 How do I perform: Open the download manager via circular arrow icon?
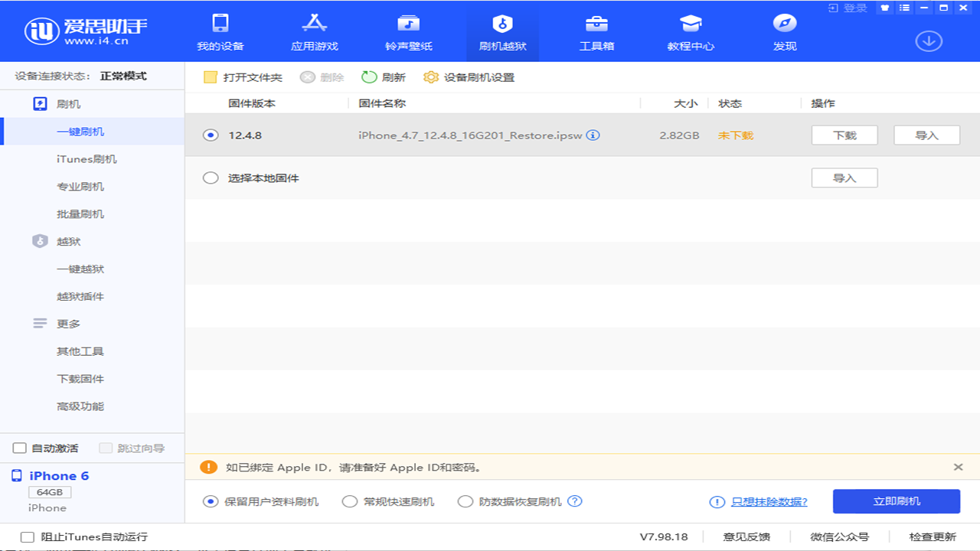929,41
